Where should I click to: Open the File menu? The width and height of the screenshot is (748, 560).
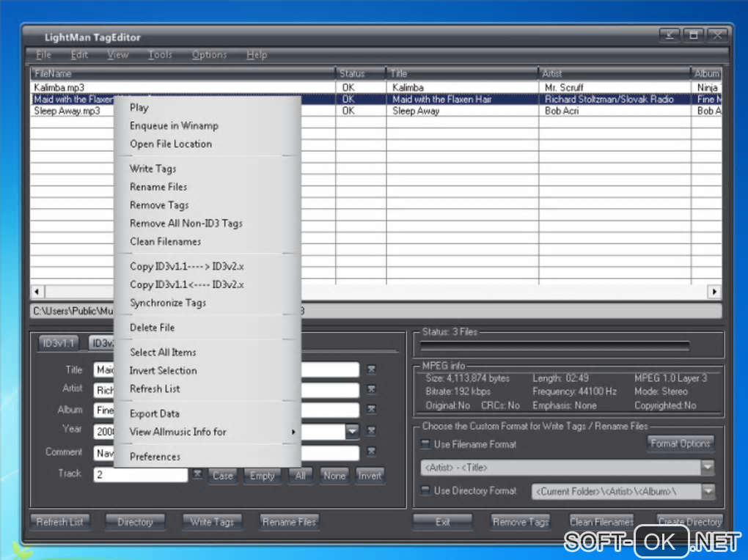[x=43, y=54]
